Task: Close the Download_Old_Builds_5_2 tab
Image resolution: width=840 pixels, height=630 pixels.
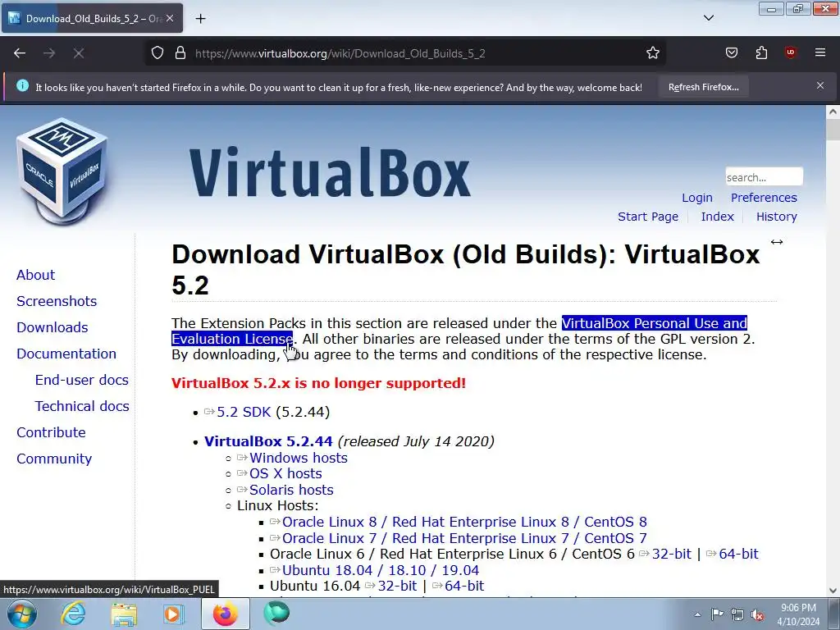Action: (170, 18)
